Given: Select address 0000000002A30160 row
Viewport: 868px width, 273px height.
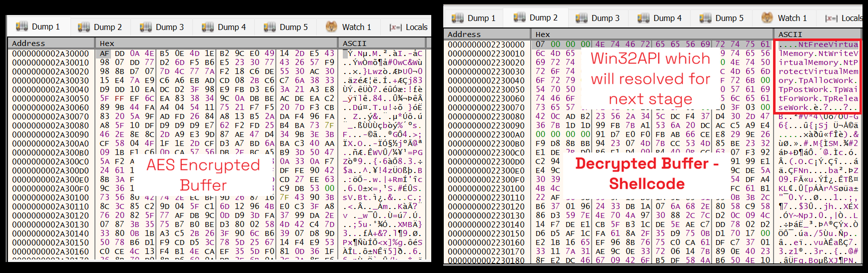Looking at the screenshot, I should tap(50, 251).
